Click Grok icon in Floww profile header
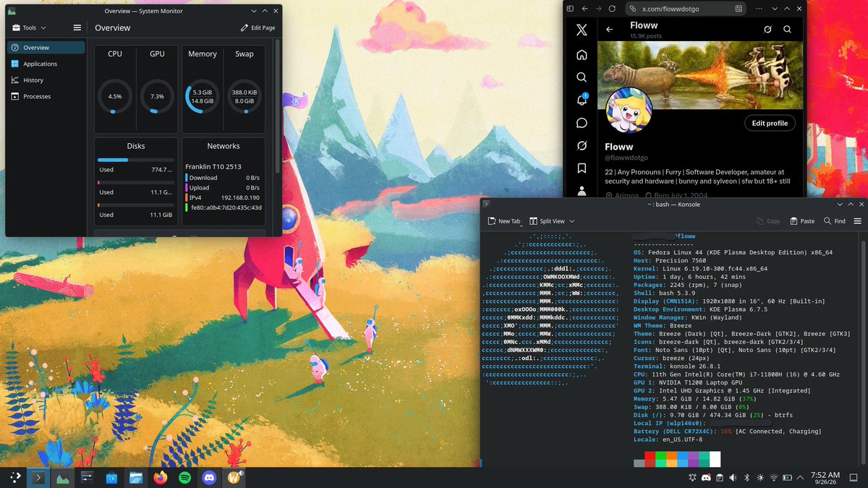The height and width of the screenshot is (488, 868). pos(768,30)
